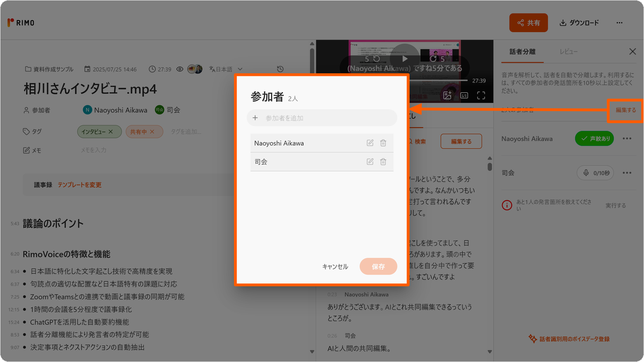The width and height of the screenshot is (644, 362).
Task: Open 話者識別用のボイスデータ登録 link
Action: 569,339
